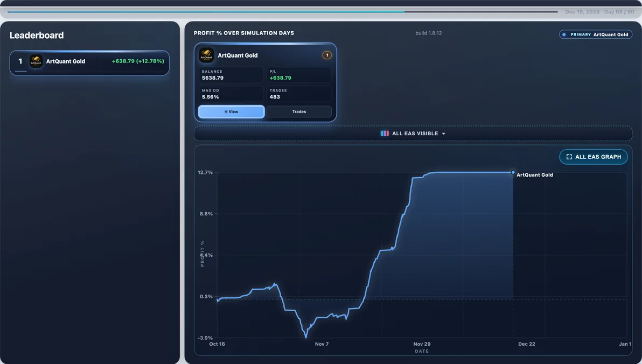Click the rank 1 badge on the ArtQuant Gold card
This screenshot has height=364, width=642.
pos(327,55)
